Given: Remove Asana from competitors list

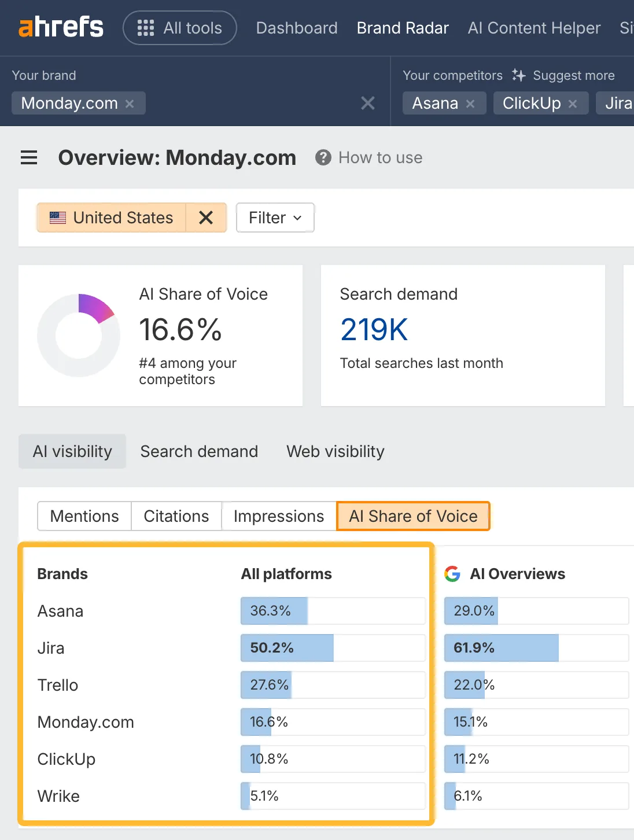Looking at the screenshot, I should [x=470, y=103].
